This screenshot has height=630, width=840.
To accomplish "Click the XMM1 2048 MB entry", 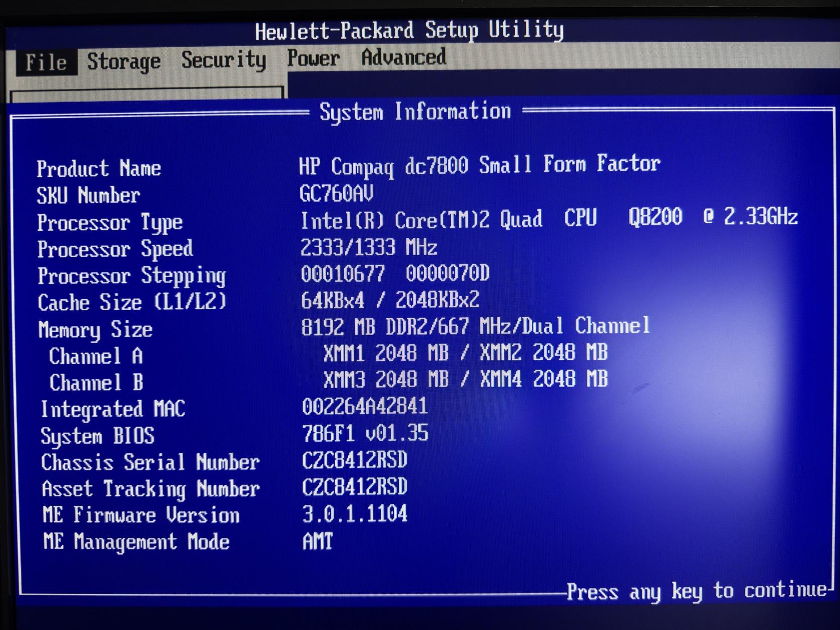I will (x=385, y=353).
